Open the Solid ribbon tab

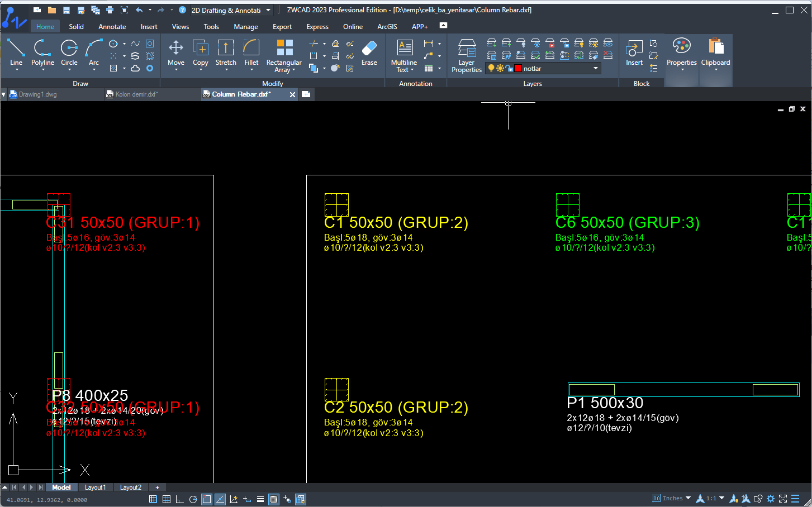[77, 26]
